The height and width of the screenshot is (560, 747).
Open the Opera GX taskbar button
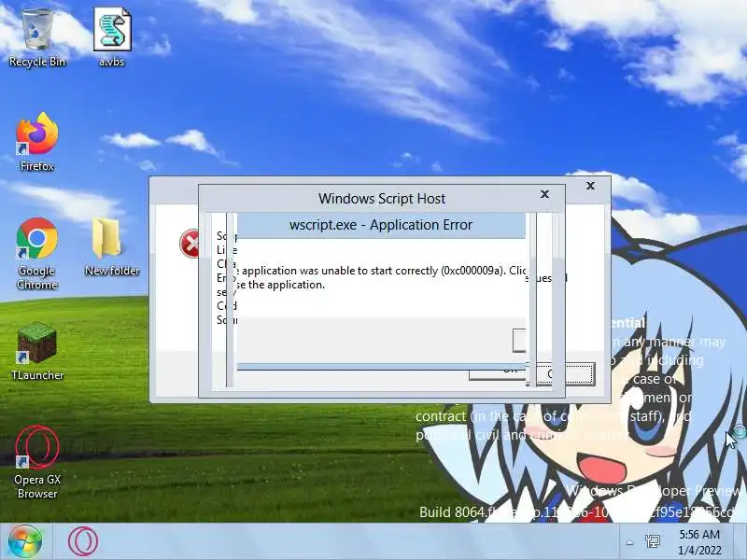pyautogui.click(x=83, y=541)
